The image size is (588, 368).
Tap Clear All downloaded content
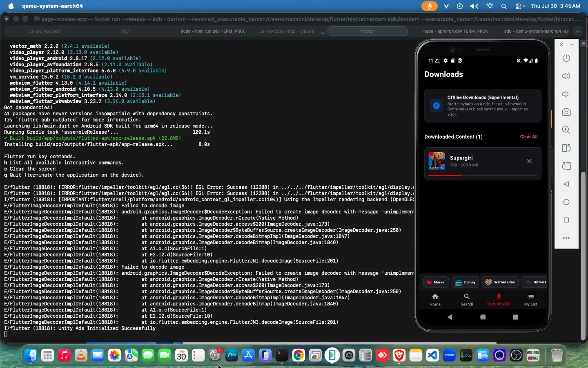529,137
